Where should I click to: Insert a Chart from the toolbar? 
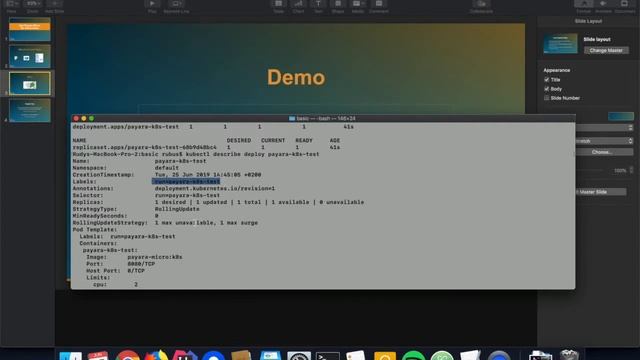tap(298, 5)
